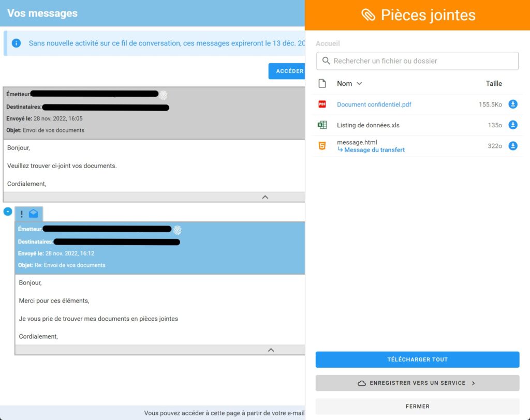The width and height of the screenshot is (530, 420).
Task: Download Document confidentiel.pdf via its download icon
Action: 513,104
